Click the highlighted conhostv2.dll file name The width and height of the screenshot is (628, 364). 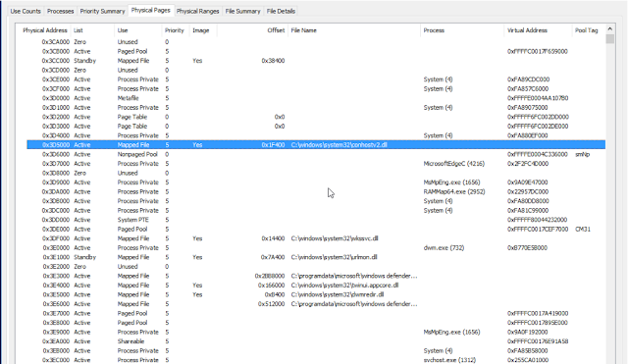click(339, 145)
